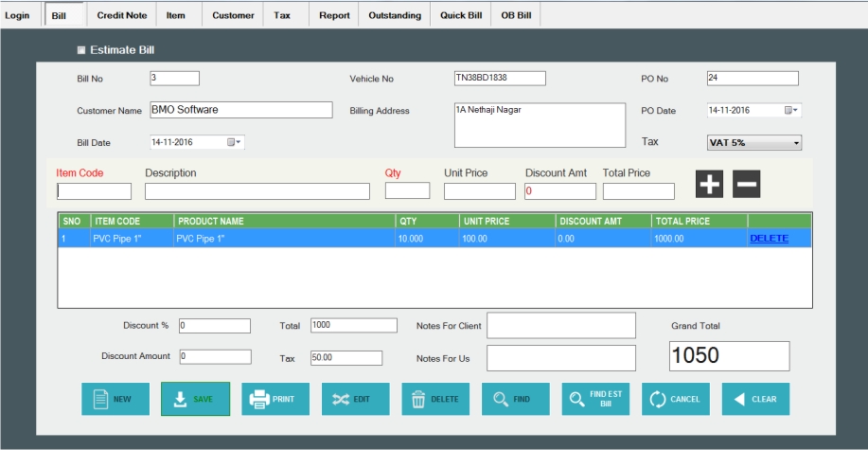Viewport: 868px width, 450px height.
Task: Click the trash DELETE button
Action: click(x=435, y=399)
